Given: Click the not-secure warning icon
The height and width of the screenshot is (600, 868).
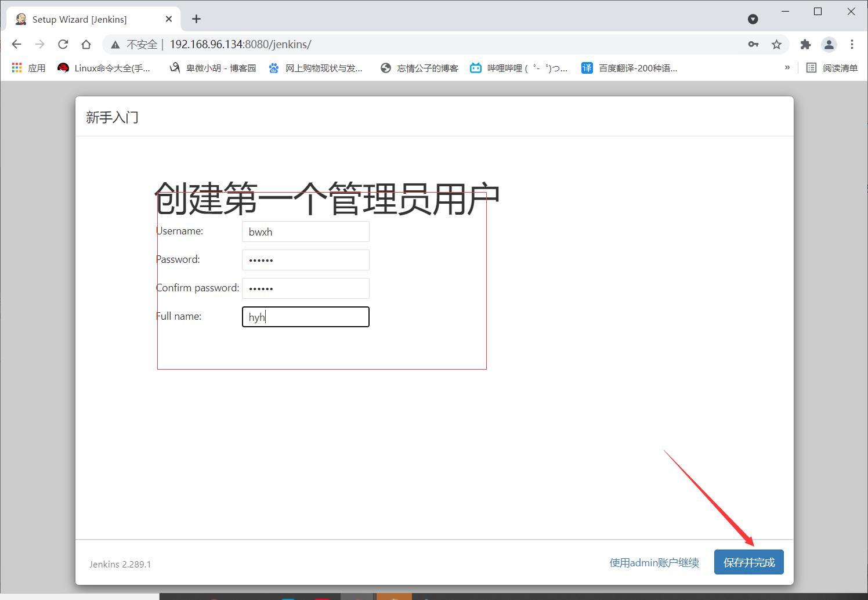Looking at the screenshot, I should 115,45.
